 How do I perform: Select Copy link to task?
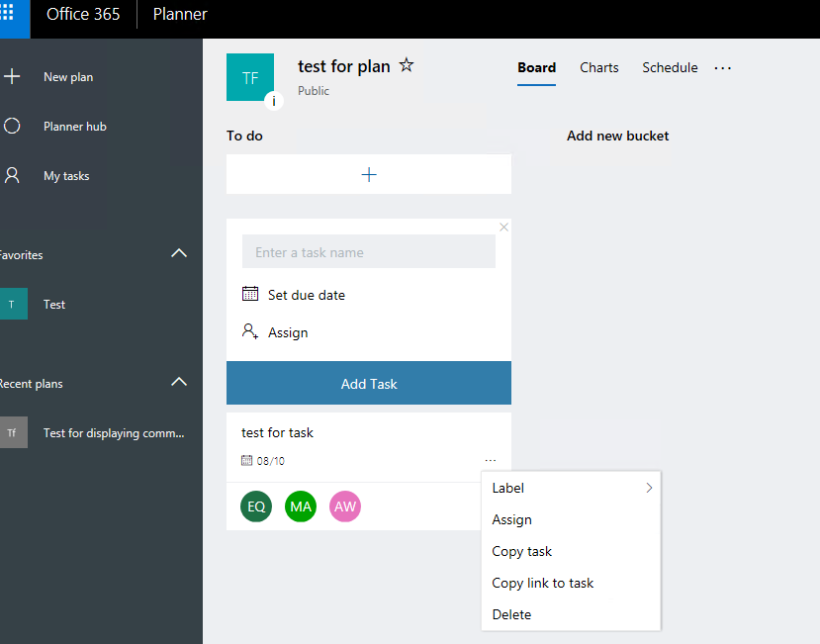tap(571, 583)
